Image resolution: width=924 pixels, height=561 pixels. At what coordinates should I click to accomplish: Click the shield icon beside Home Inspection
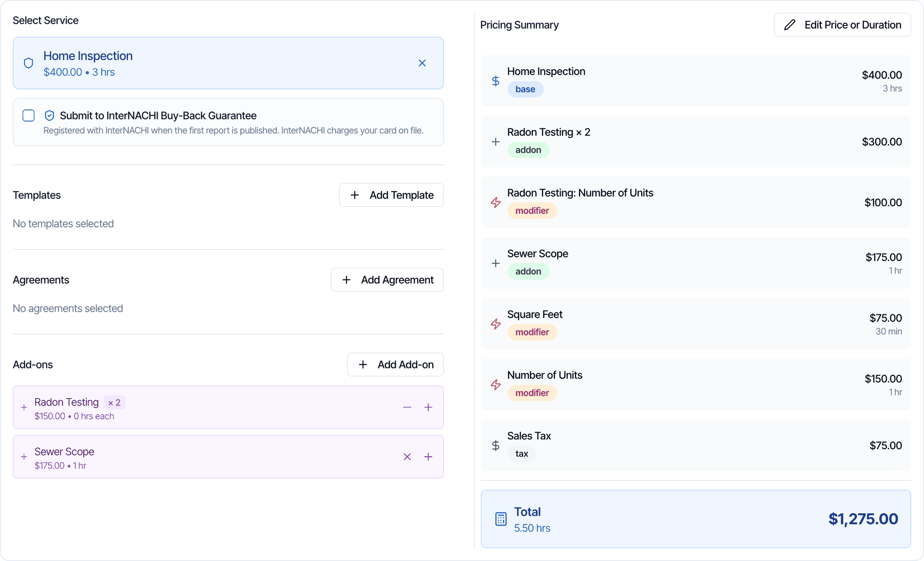coord(29,63)
